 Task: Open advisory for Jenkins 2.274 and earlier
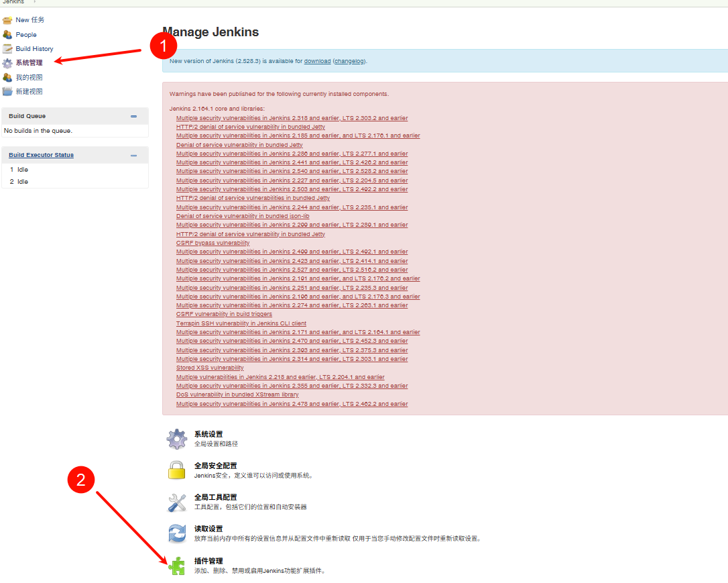292,306
